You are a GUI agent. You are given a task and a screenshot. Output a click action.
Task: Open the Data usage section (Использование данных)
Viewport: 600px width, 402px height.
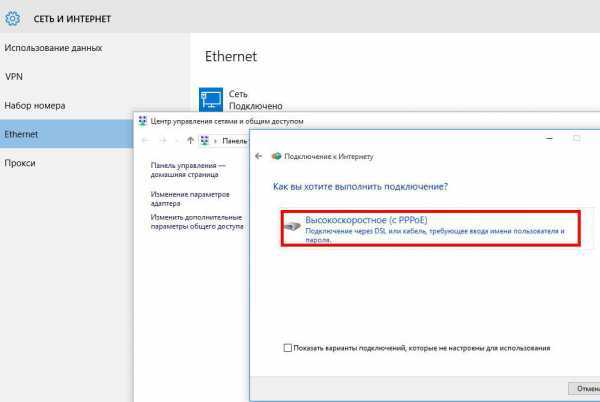click(x=53, y=48)
